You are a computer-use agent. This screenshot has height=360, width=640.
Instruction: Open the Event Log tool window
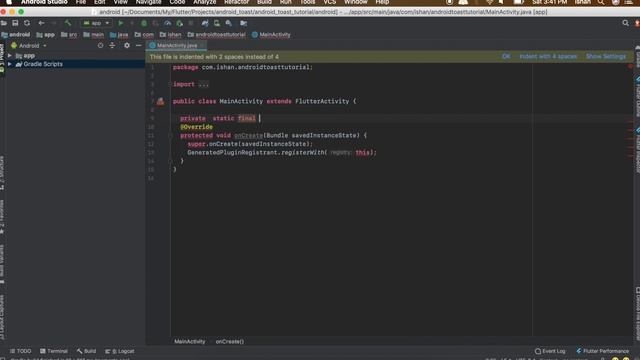coord(550,351)
